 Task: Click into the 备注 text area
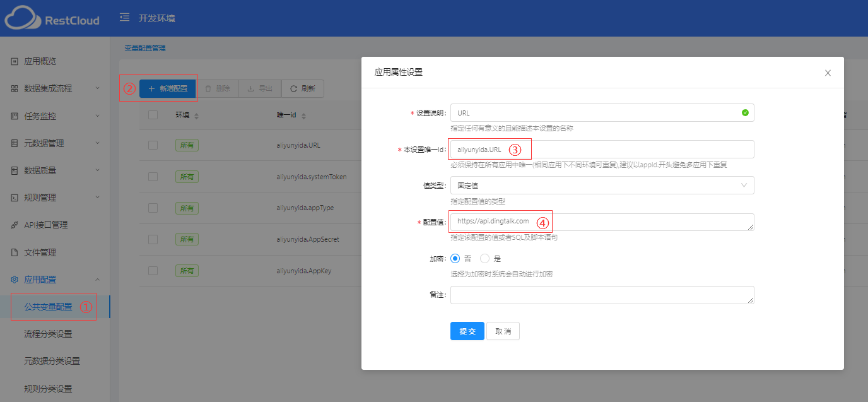point(602,295)
